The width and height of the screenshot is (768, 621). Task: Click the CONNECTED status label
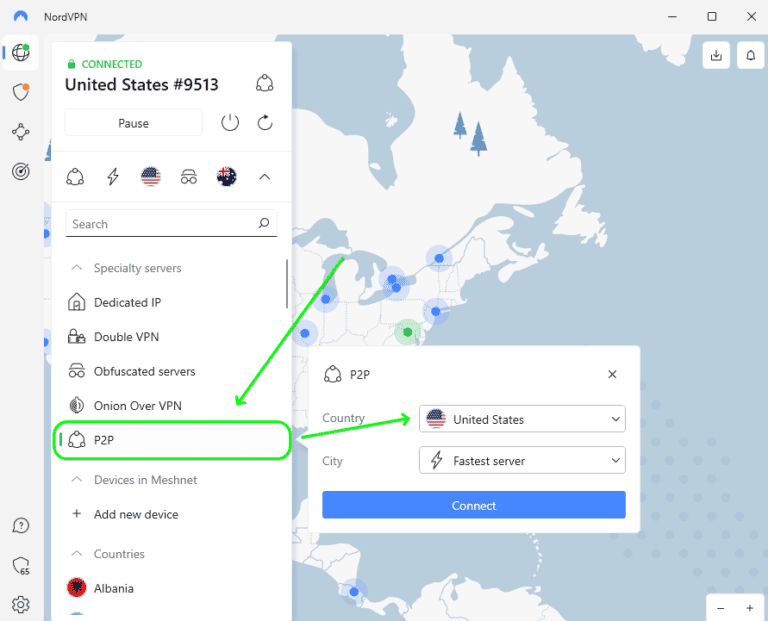click(112, 64)
